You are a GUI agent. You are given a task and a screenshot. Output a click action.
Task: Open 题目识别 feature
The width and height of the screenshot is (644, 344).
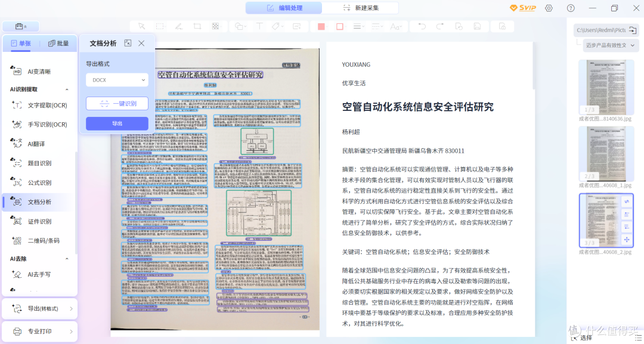39,163
